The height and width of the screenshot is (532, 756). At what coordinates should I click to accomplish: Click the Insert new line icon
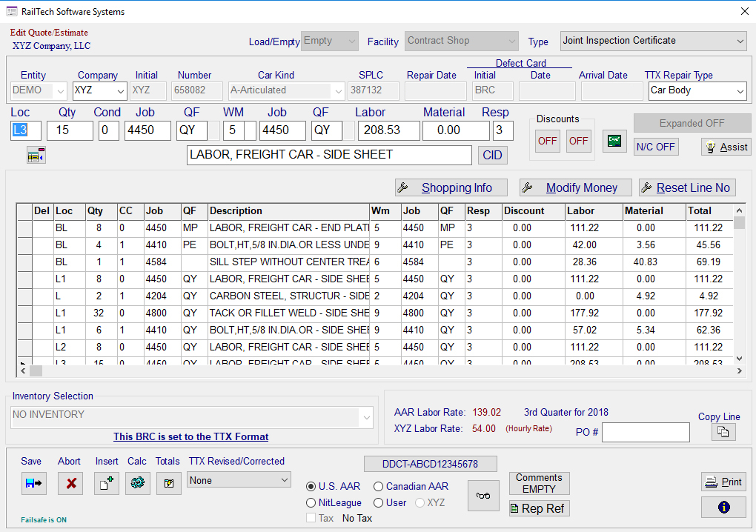107,483
